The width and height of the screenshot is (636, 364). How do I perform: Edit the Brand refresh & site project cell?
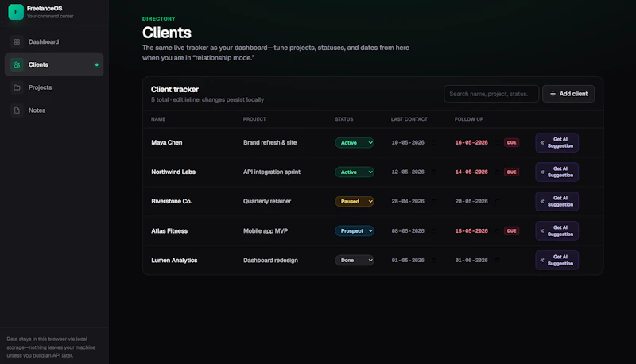(270, 143)
